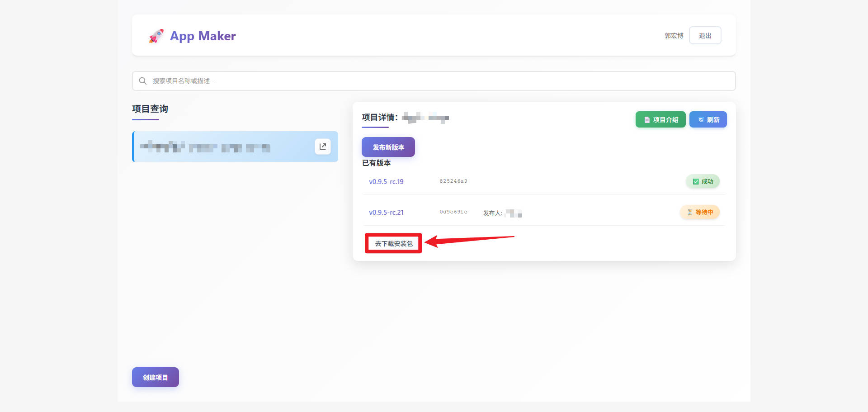Click the refresh icon on 刷新

701,120
